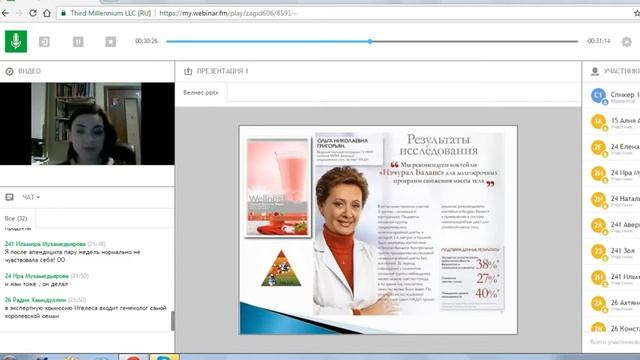Click the my.webinar.fm address bar URL
The height and width of the screenshot is (360, 640).
228,13
